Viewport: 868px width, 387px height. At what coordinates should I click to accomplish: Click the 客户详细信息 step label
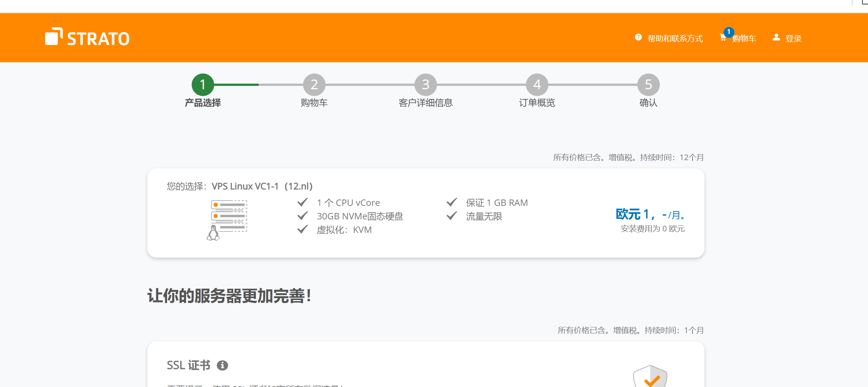click(x=425, y=103)
